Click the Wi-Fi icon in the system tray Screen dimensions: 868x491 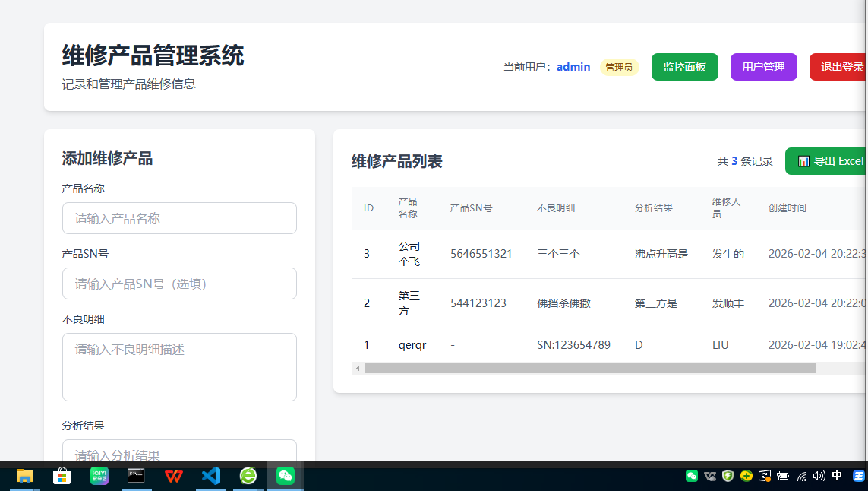coord(802,476)
